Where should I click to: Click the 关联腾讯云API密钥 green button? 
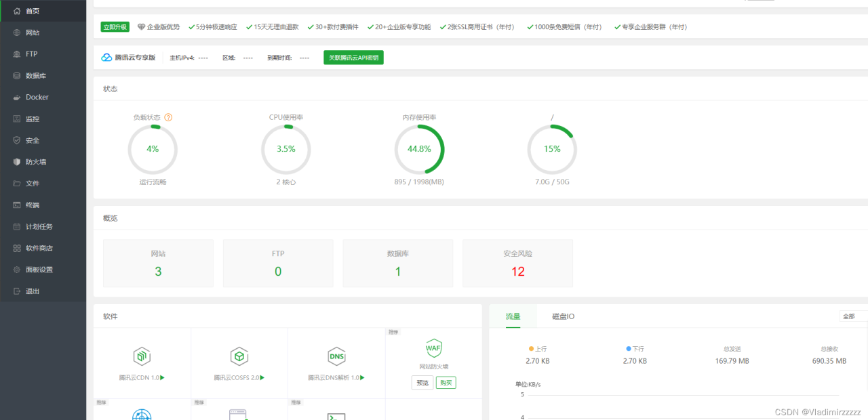[353, 58]
